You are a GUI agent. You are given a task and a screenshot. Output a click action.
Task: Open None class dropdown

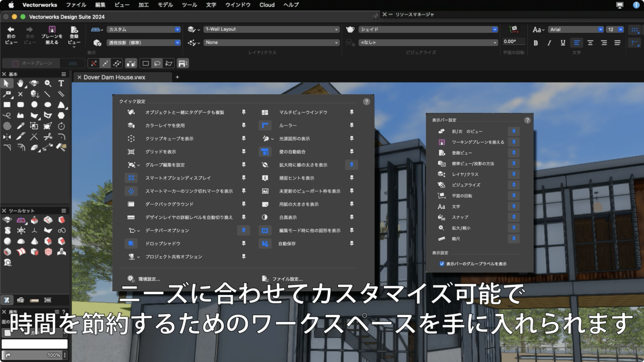point(272,43)
